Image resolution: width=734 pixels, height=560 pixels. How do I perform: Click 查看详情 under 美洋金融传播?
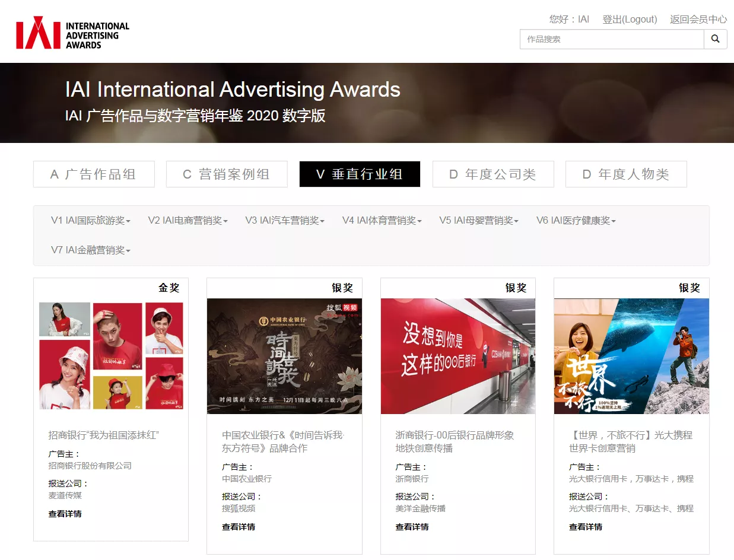pyautogui.click(x=412, y=527)
